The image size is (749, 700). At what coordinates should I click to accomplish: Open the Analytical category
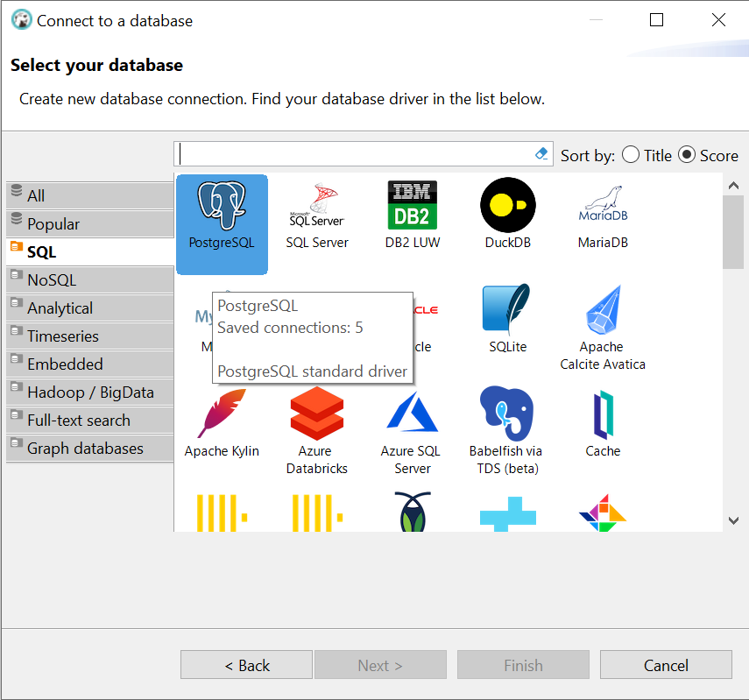click(x=90, y=308)
